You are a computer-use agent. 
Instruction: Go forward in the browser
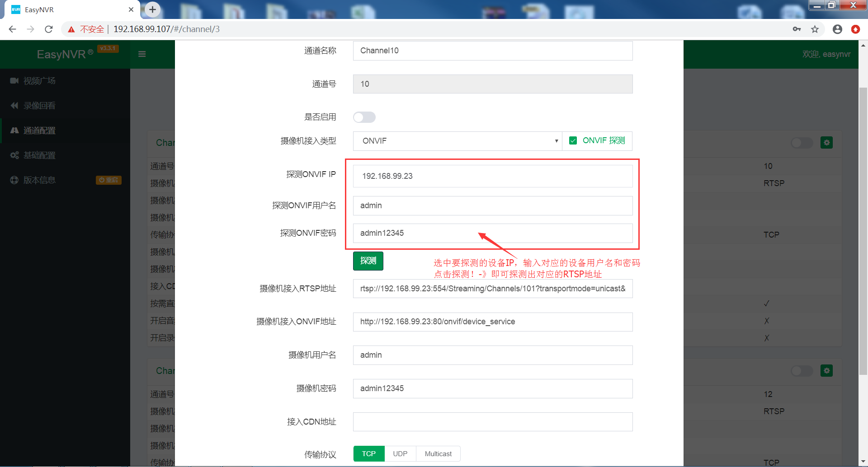30,29
